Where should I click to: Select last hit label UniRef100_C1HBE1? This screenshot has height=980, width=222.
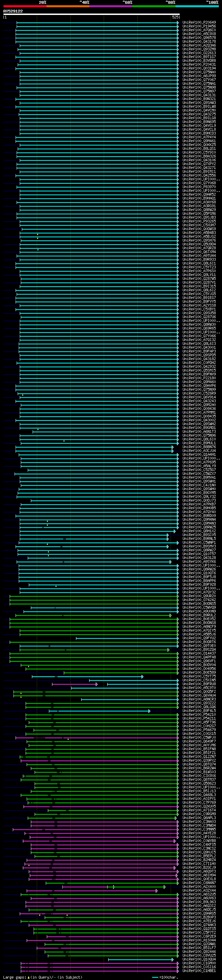199,971
